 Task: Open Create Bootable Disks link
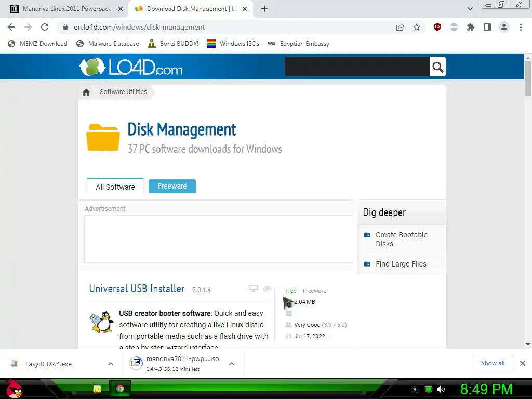(x=402, y=239)
